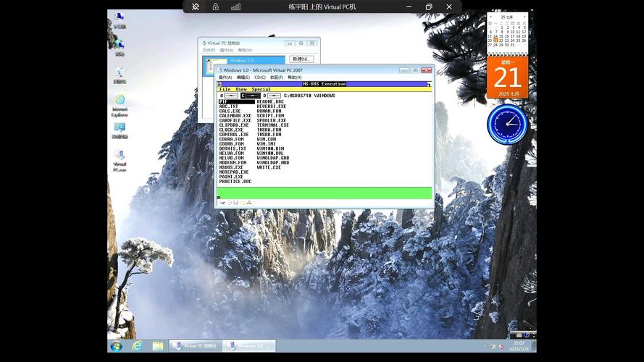Select CALENDAR.EXE in the file list
Image resolution: width=644 pixels, height=362 pixels.
[235, 116]
